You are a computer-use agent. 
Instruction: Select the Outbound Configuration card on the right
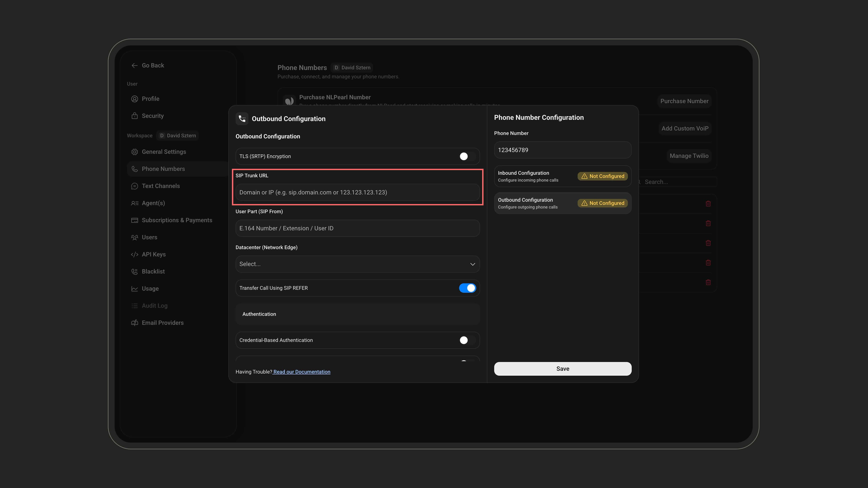click(x=562, y=203)
